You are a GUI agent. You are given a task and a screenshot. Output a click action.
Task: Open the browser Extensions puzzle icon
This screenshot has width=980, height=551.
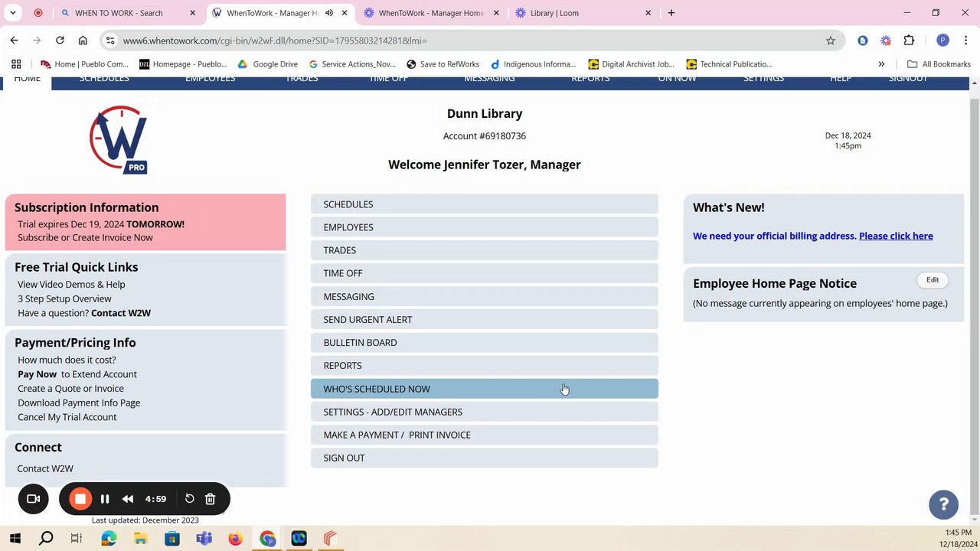(x=909, y=41)
